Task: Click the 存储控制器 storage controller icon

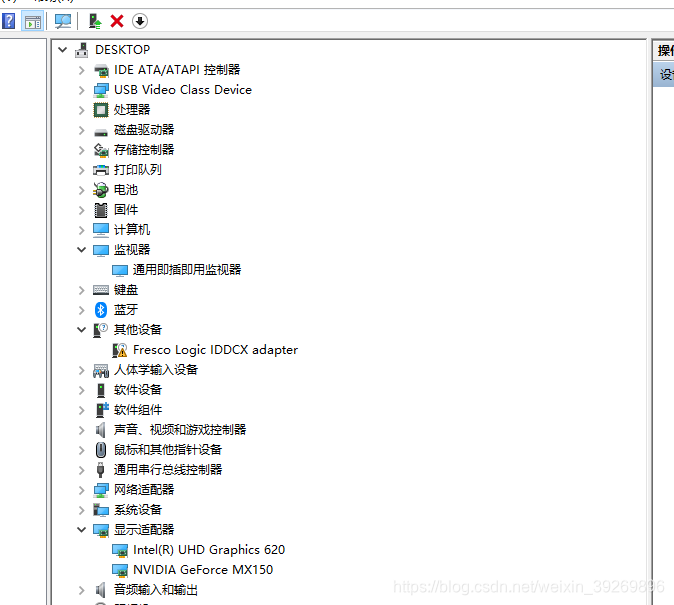Action: [x=101, y=150]
